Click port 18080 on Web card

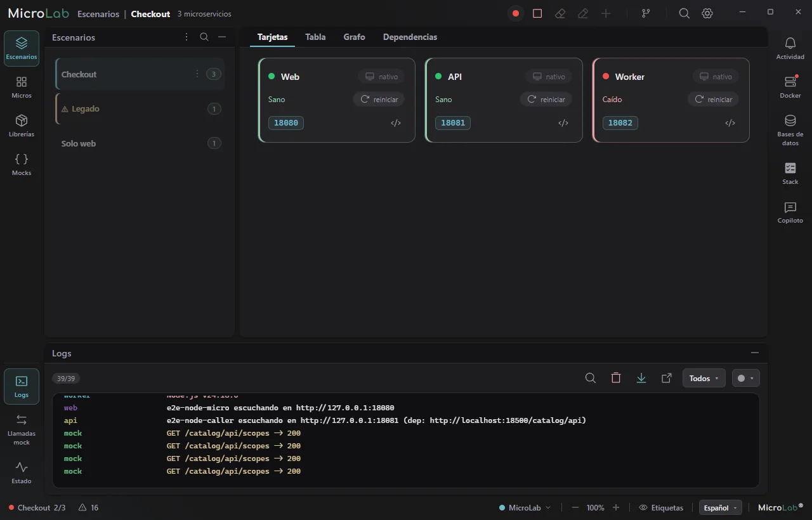(x=286, y=123)
